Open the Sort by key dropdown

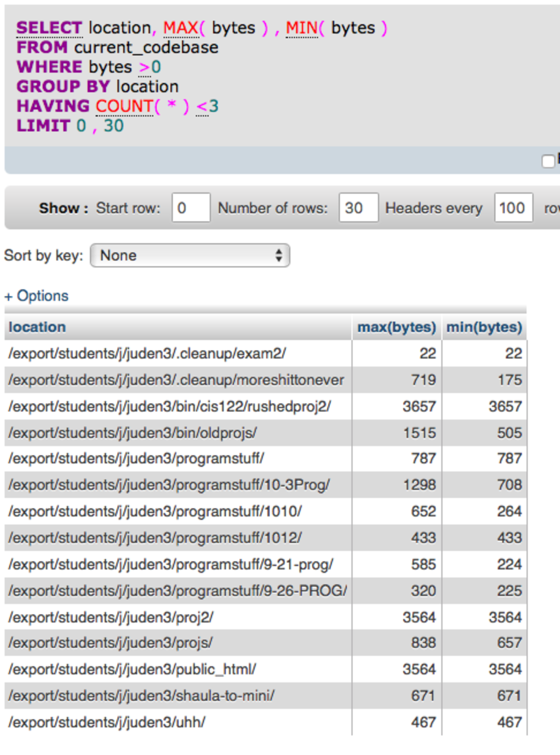point(190,255)
